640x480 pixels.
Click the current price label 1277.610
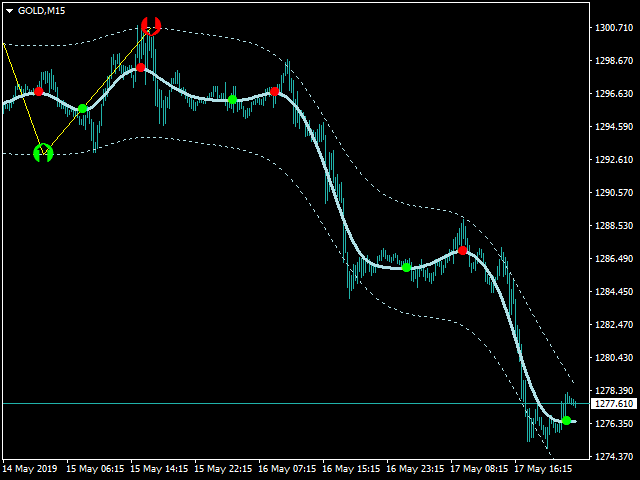coord(614,404)
